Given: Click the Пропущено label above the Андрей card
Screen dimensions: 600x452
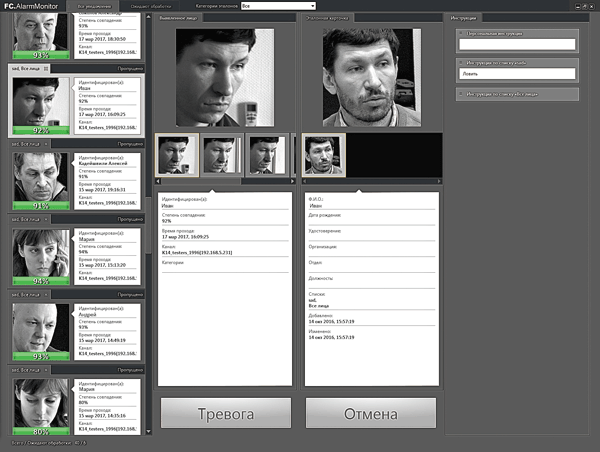Looking at the screenshot, I should (130, 295).
